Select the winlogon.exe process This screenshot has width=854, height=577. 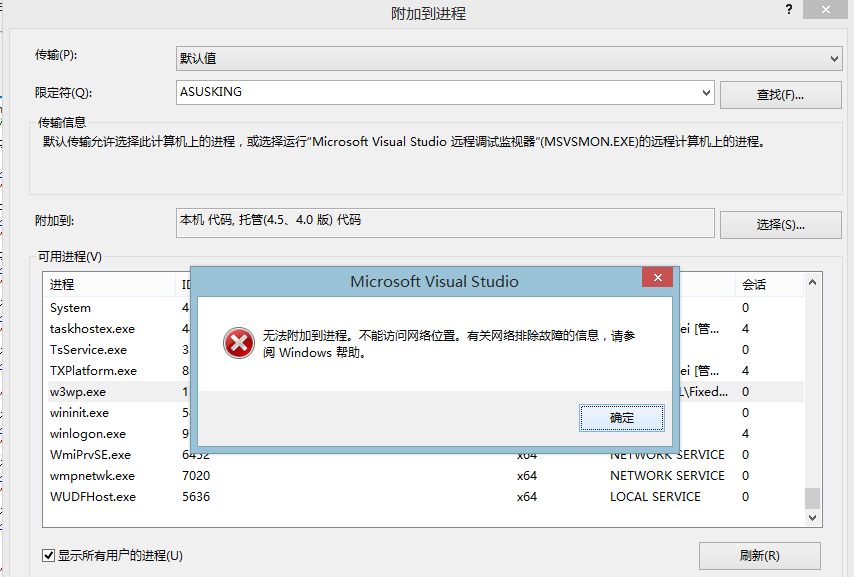pyautogui.click(x=88, y=434)
